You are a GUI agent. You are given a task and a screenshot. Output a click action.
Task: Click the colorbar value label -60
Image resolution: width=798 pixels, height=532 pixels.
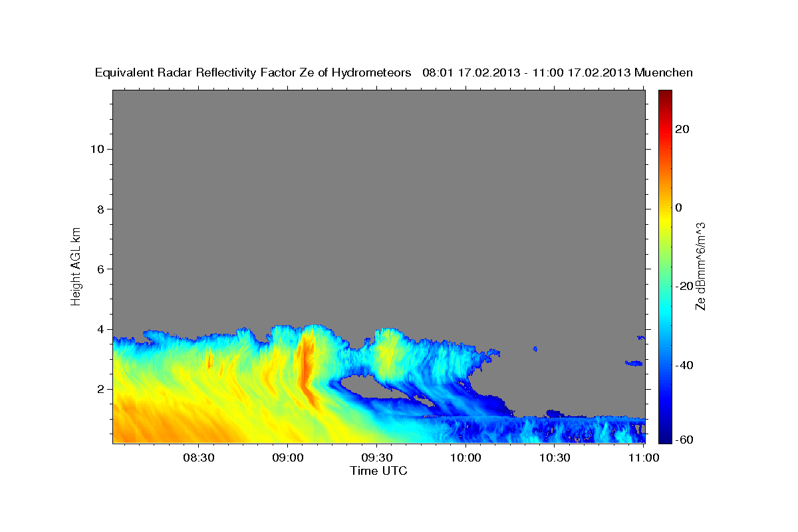[683, 440]
